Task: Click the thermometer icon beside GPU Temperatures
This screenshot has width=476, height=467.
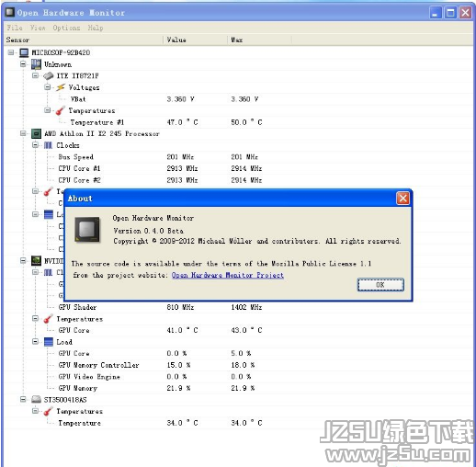Action: tap(48, 319)
